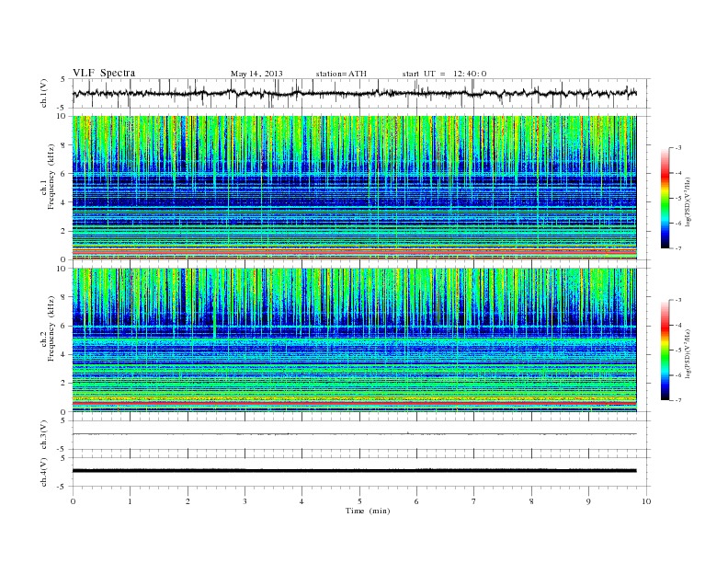
Task: Click the ch.2 color scale log(PSD) unit label
Action: (x=689, y=353)
